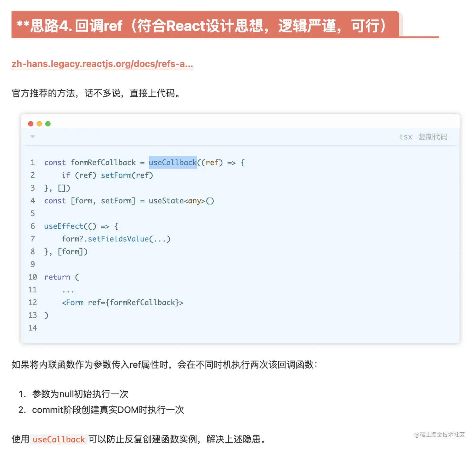Screen dimensions: 476x449
Task: Click the tsx language label
Action: [405, 137]
